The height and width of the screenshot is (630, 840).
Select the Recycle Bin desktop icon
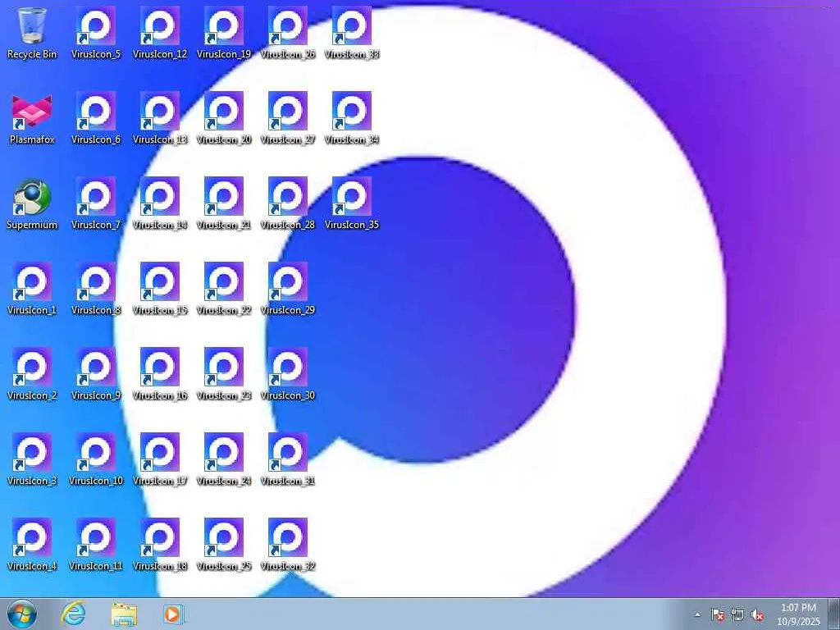point(32,33)
